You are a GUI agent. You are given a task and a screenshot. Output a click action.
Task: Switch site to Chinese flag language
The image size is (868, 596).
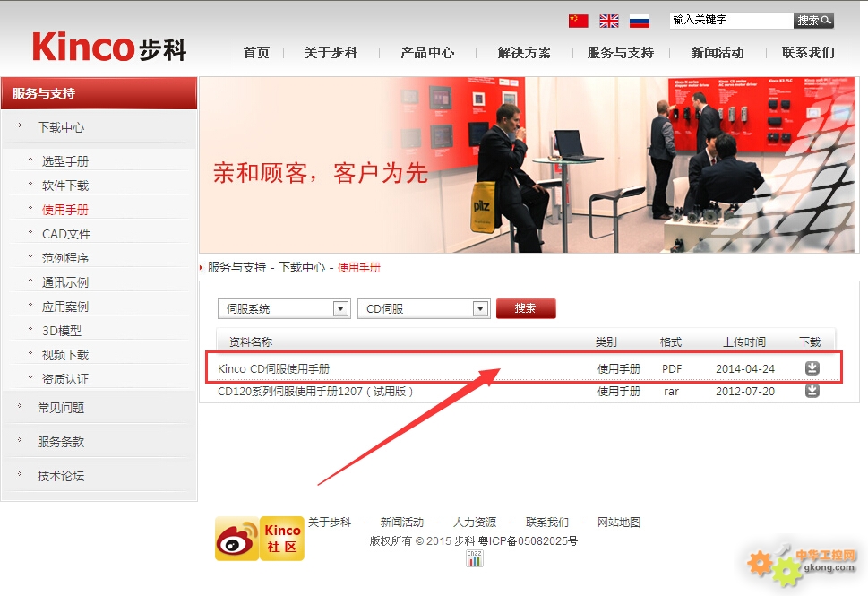(x=578, y=21)
